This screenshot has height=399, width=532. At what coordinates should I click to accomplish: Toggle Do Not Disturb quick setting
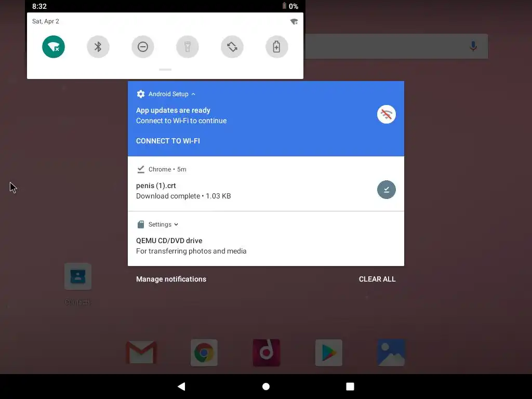click(143, 47)
